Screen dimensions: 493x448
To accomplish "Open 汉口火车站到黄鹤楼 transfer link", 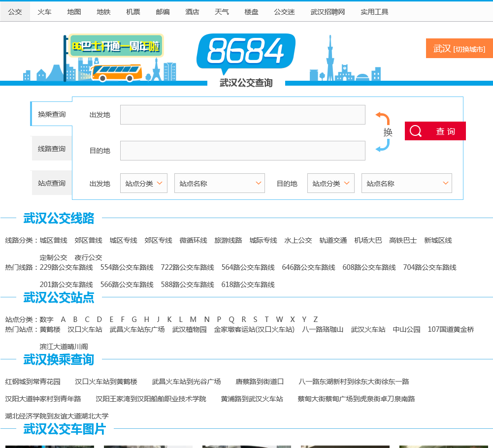I will pyautogui.click(x=106, y=382).
